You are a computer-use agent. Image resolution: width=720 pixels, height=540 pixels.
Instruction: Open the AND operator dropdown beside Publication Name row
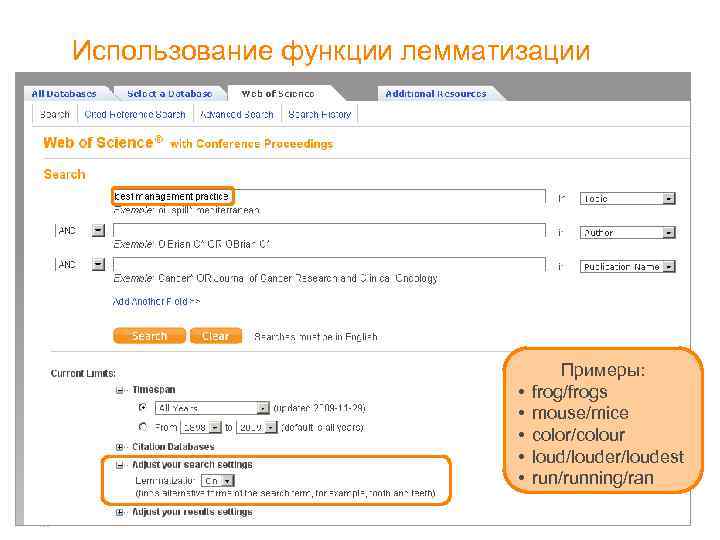pos(80,264)
